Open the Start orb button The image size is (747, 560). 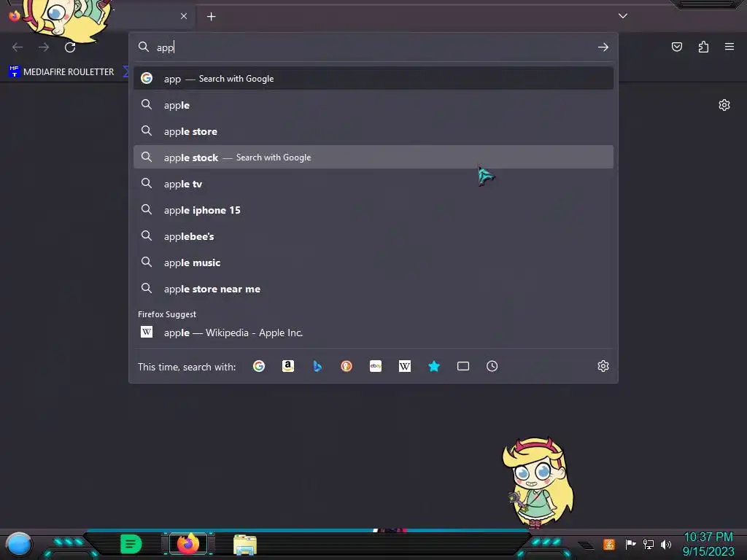(19, 544)
